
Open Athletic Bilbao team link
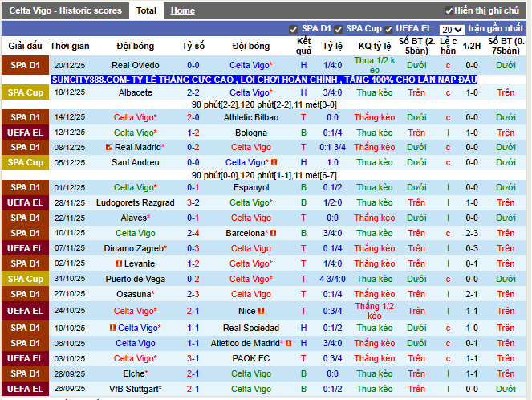pyautogui.click(x=251, y=117)
